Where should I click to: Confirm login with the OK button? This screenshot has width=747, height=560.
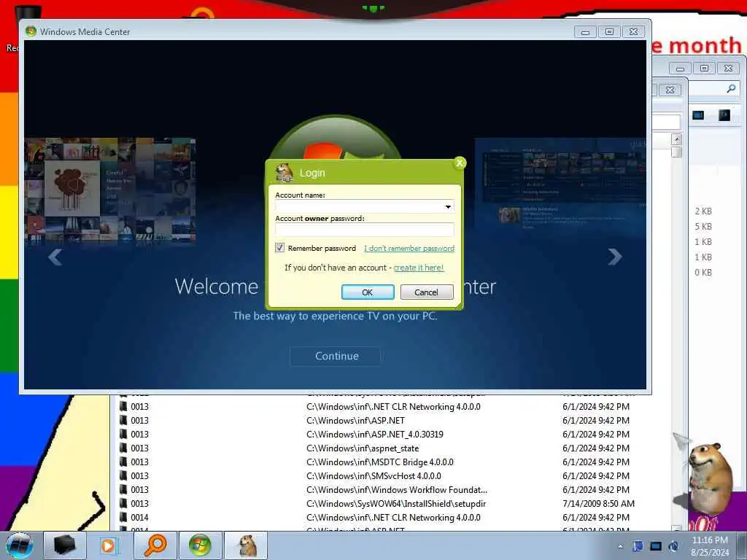tap(368, 292)
